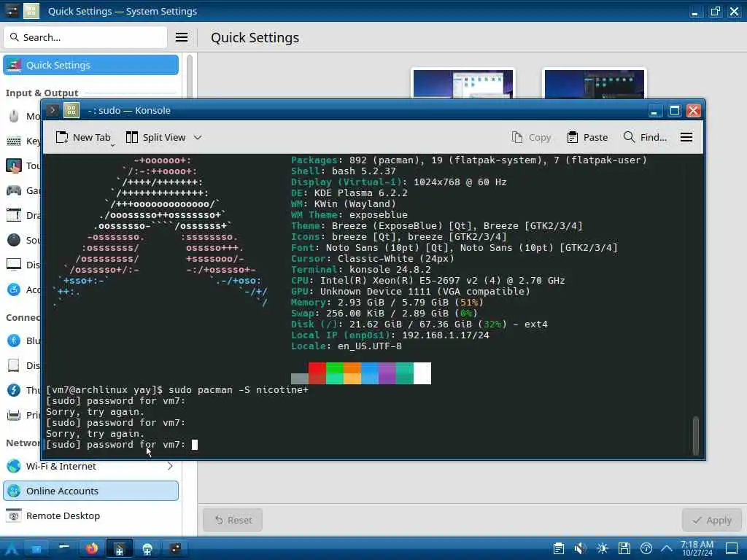Screen dimensions: 747x560
Task: Click the Konsole title bar grid icon
Action: click(x=71, y=111)
